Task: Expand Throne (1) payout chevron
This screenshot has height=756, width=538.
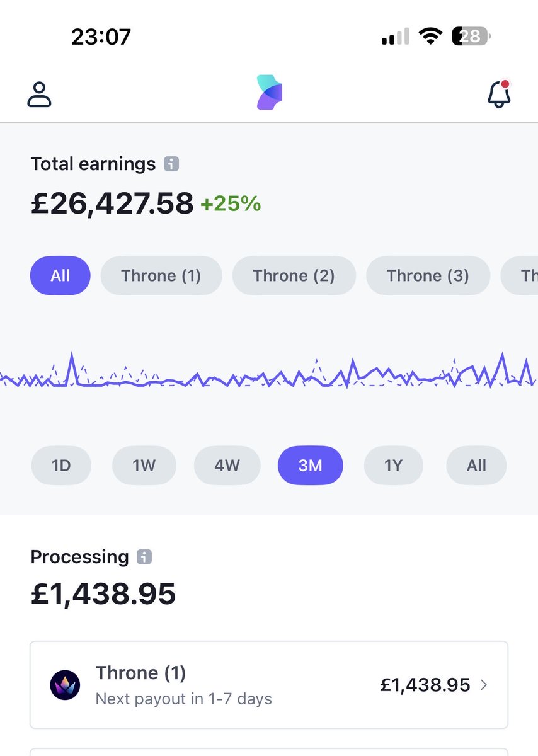Action: coord(484,685)
